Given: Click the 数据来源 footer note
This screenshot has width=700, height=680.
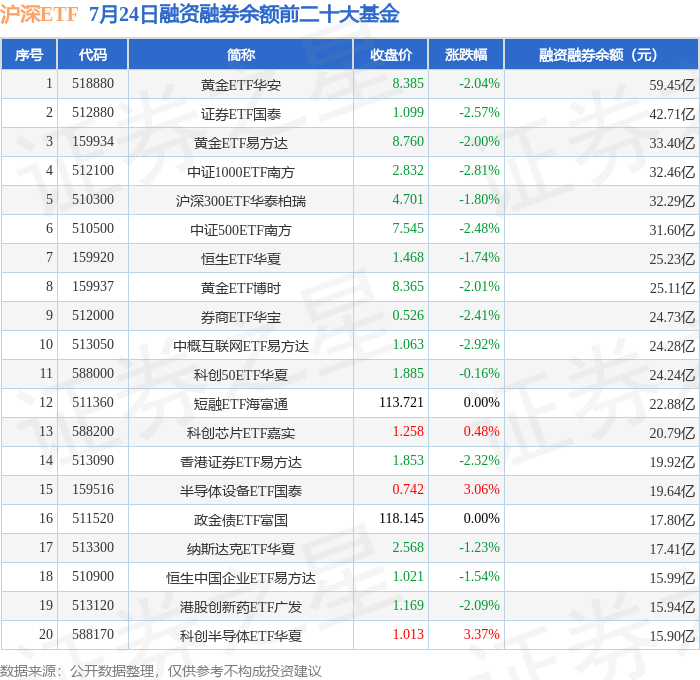Looking at the screenshot, I should pyautogui.click(x=161, y=671).
